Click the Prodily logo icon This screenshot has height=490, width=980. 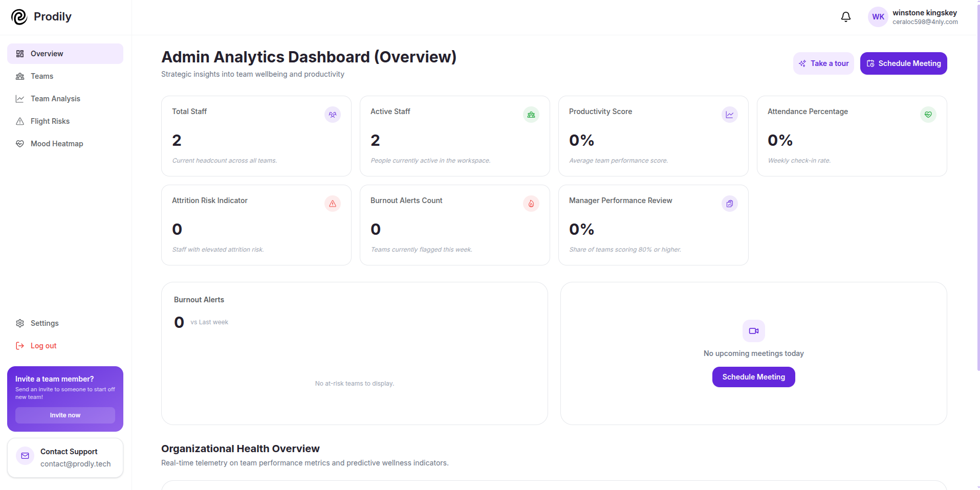click(x=19, y=17)
